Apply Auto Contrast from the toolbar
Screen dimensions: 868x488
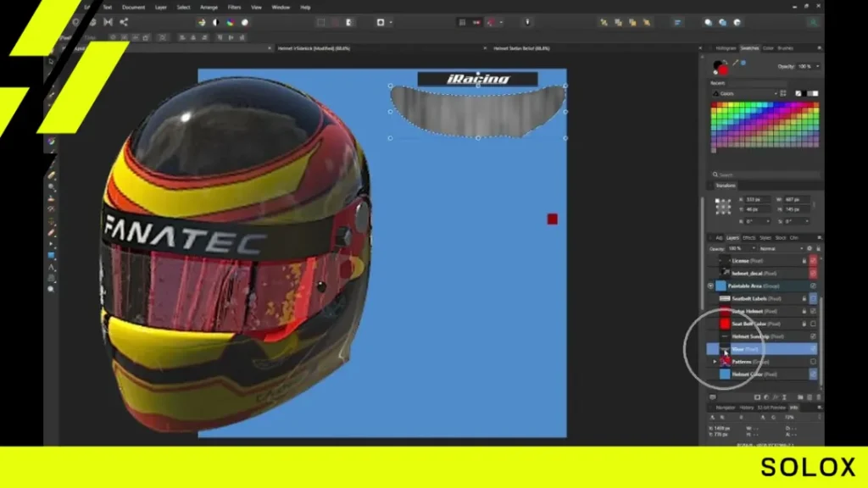(216, 23)
